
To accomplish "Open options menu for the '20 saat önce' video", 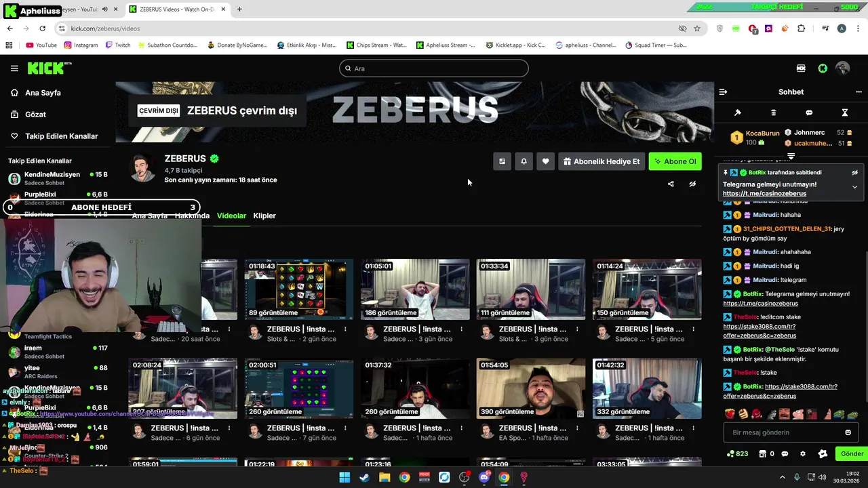I will coord(229,329).
